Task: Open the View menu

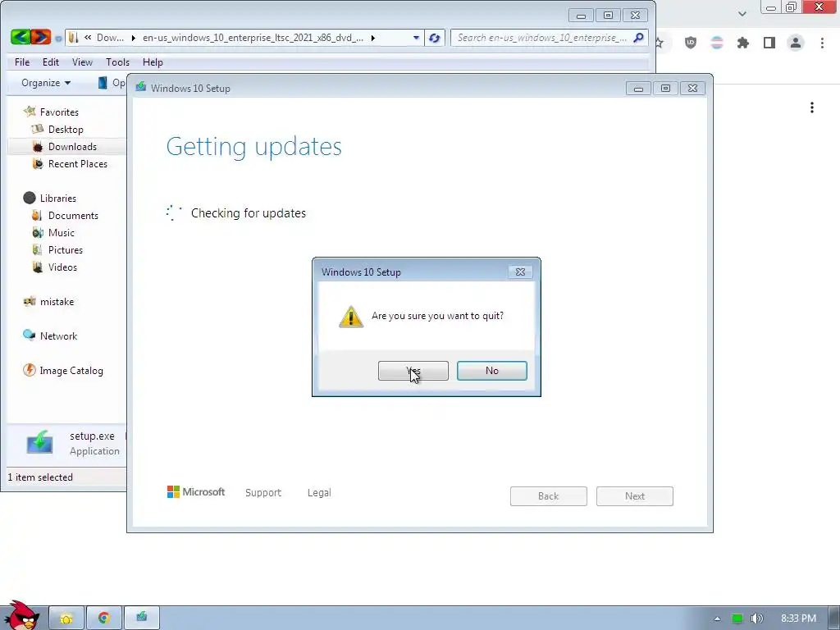Action: coord(83,62)
